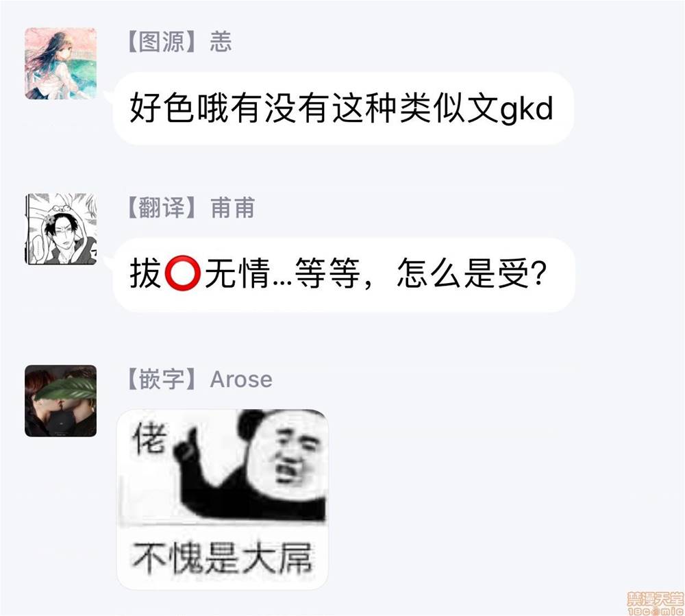Viewport: 685px width, 616px height.
Task: Tap the 【翻译】 role tag
Action: [x=162, y=208]
